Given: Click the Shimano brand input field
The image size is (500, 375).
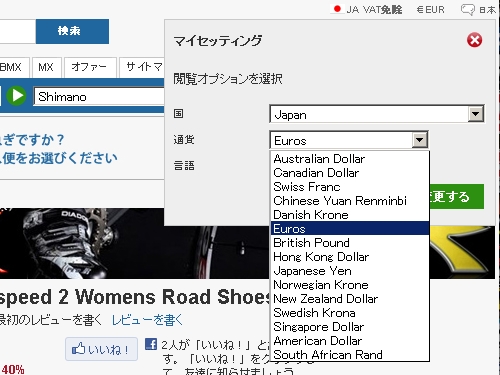Looking at the screenshot, I should 99,97.
